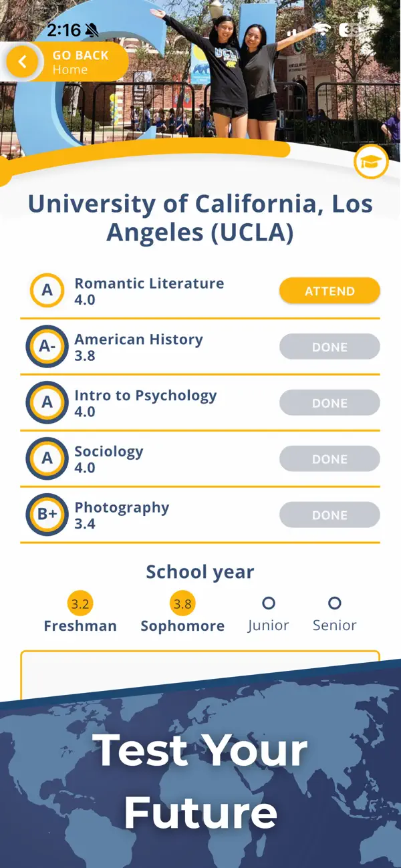
Task: Tap the back arrow chevron icon
Action: [x=22, y=62]
